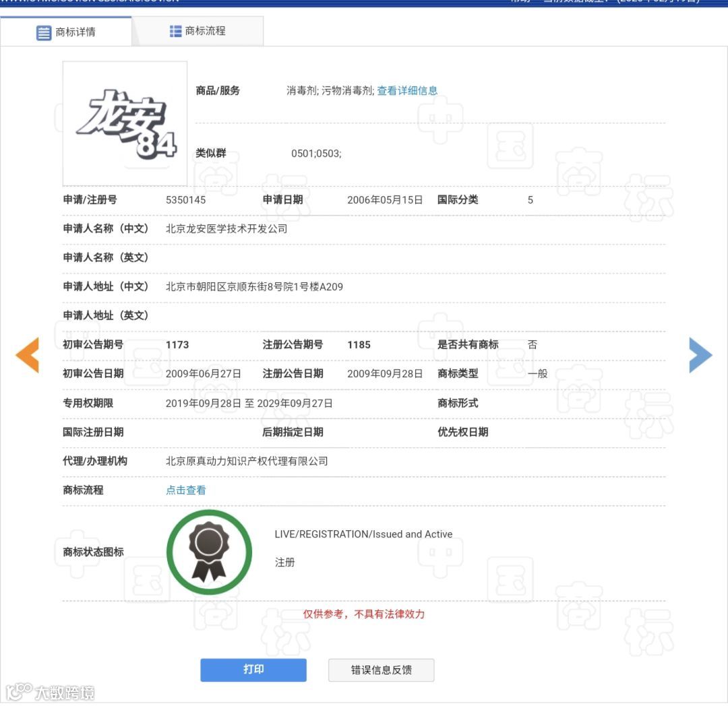The height and width of the screenshot is (706, 728).
Task: Click the 代理/办理机构 label
Action: (x=95, y=461)
